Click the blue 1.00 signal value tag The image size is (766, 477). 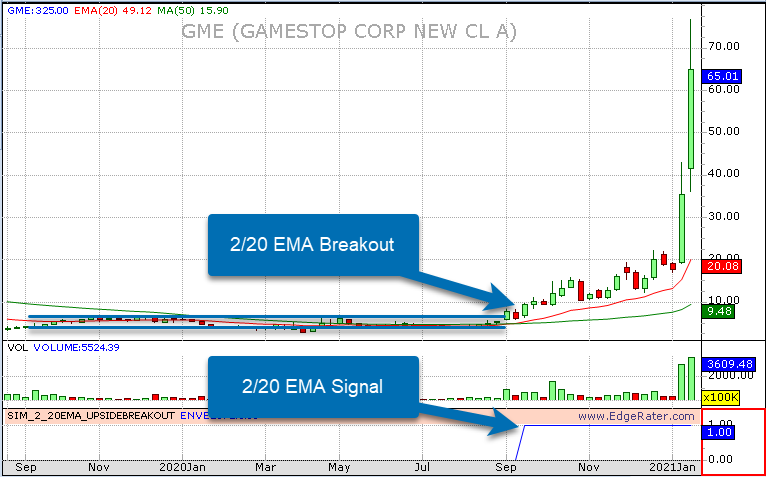[719, 433]
